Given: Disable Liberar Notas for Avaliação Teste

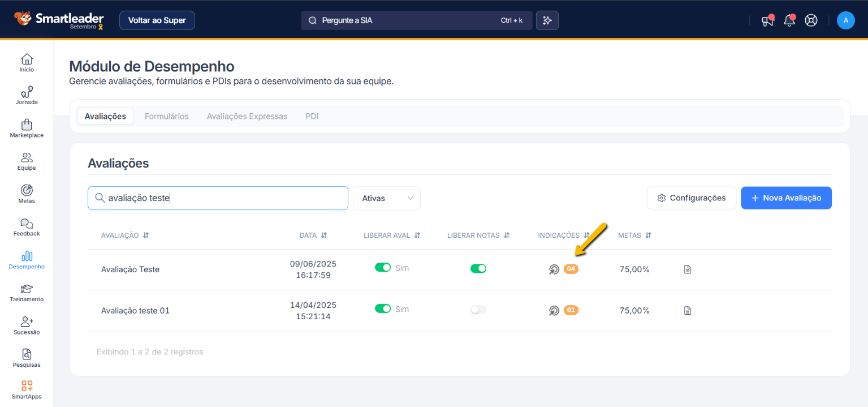Looking at the screenshot, I should point(478,269).
